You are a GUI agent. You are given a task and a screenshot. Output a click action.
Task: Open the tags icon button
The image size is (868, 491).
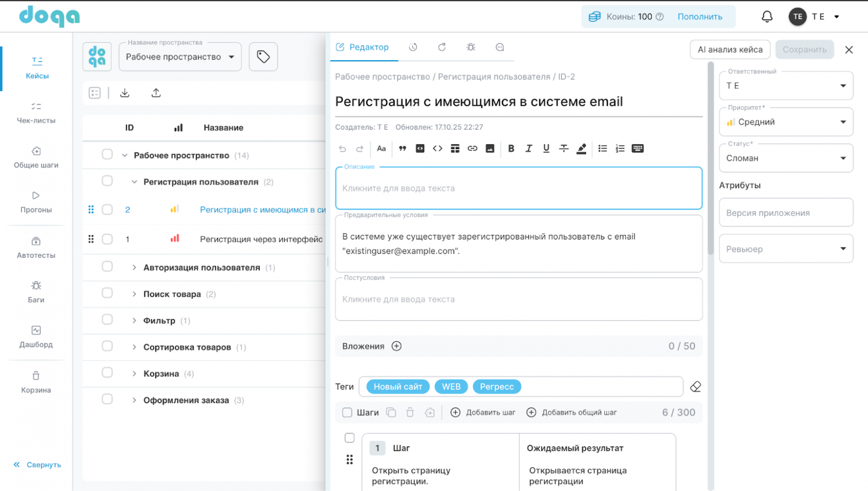coord(263,57)
